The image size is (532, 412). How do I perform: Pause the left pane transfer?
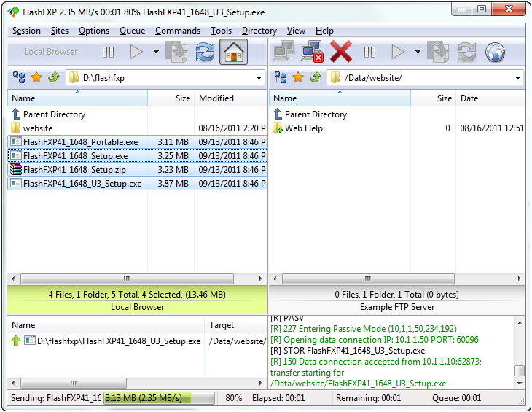click(x=109, y=52)
